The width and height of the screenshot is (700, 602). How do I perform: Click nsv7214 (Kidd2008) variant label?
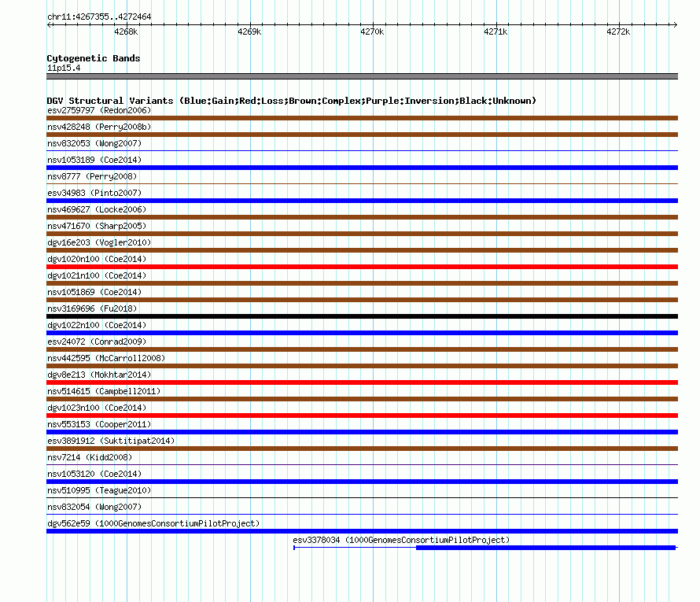(90, 457)
